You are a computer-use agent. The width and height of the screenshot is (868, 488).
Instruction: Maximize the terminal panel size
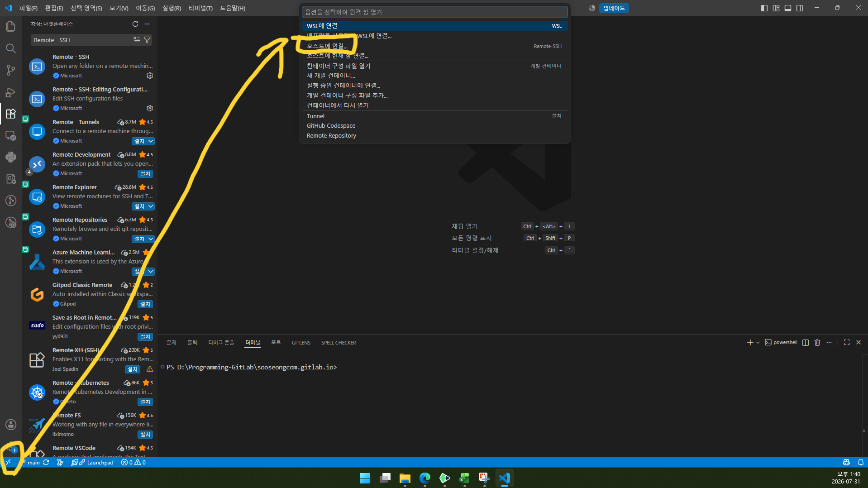[x=847, y=343]
